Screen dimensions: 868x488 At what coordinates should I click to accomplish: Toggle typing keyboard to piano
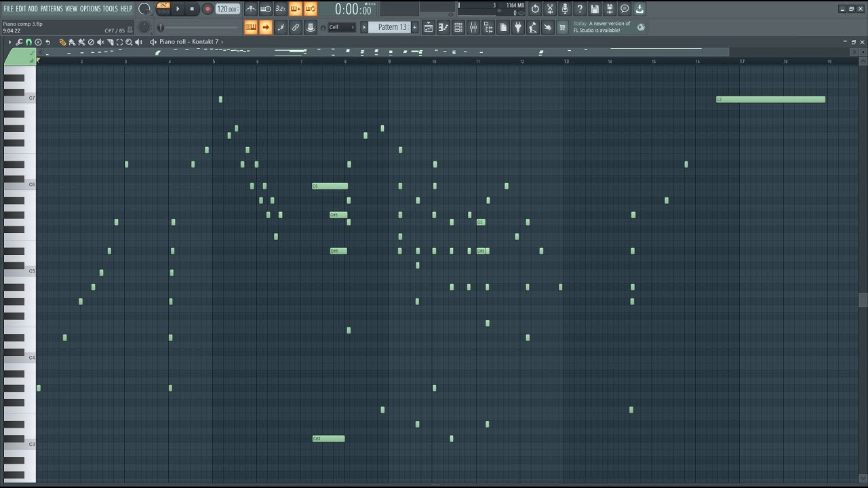(x=251, y=27)
